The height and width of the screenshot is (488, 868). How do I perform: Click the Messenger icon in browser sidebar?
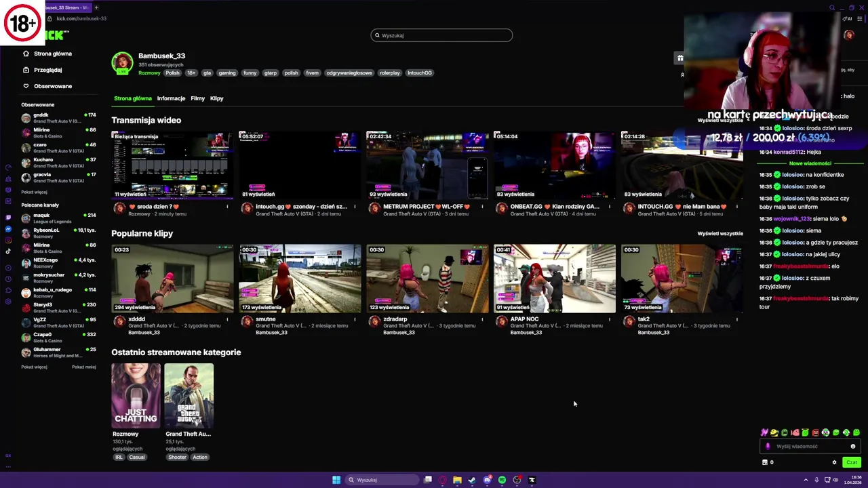point(8,229)
